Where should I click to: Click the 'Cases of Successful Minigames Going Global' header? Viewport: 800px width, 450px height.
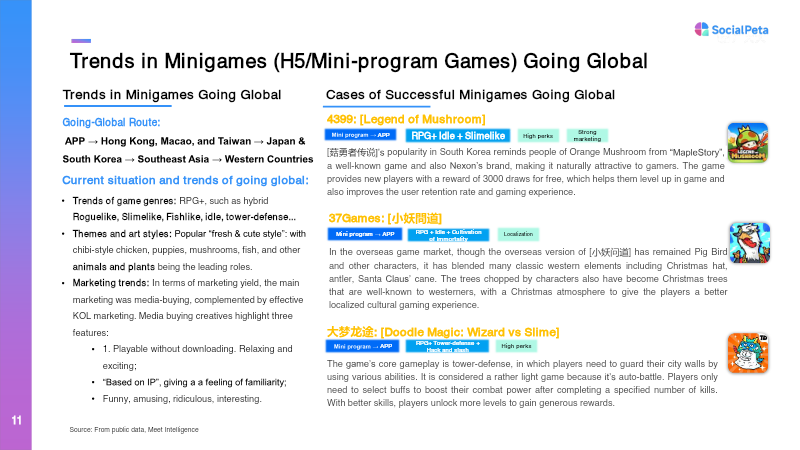(470, 95)
